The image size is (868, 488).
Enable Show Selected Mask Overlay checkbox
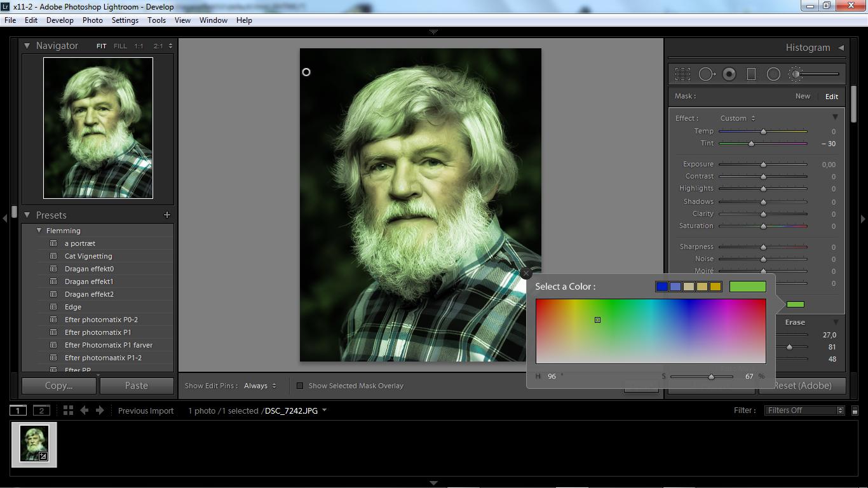301,386
